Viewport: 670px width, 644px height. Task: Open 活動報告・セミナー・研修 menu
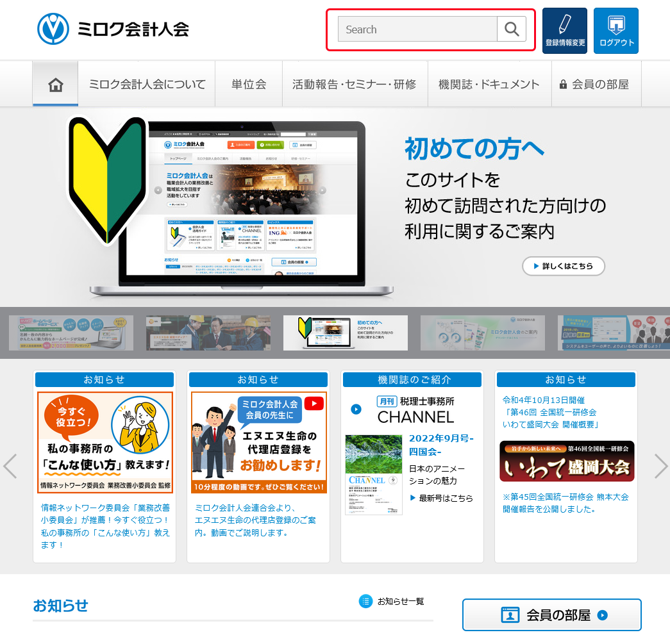355,84
